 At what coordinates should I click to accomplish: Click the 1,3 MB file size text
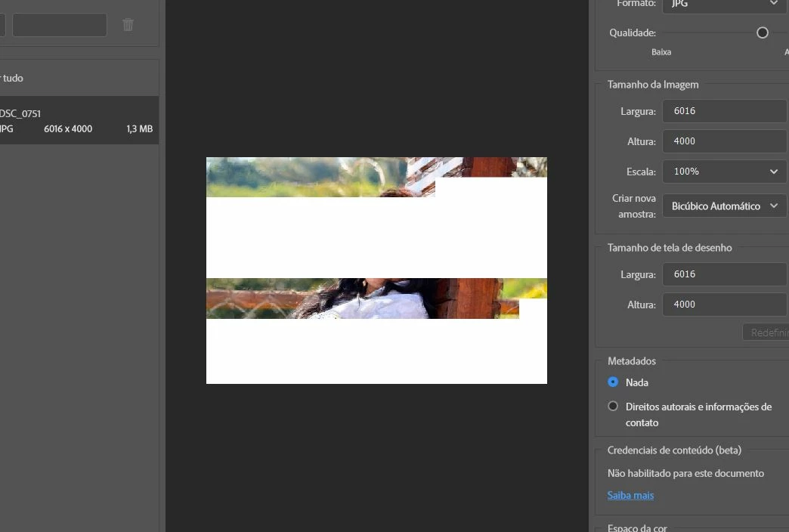coord(139,129)
